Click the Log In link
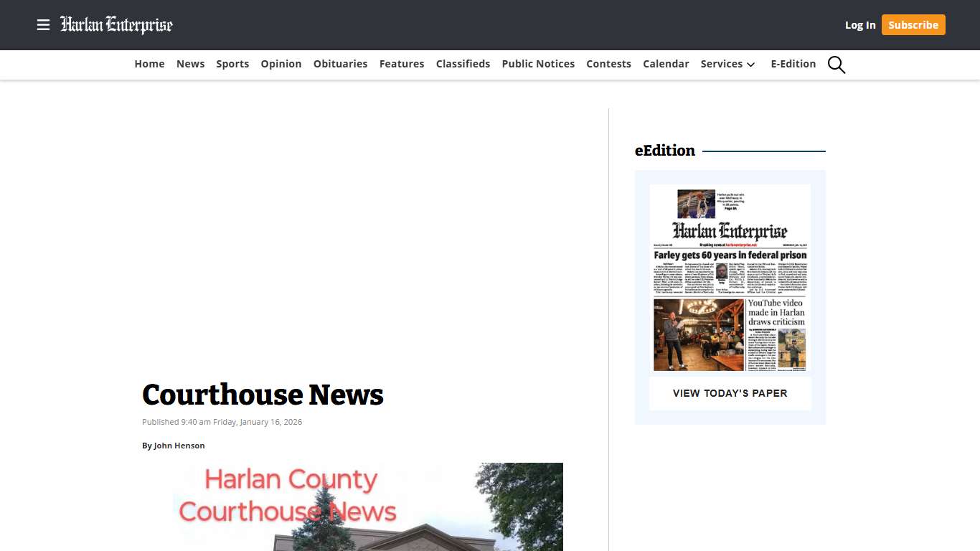980x551 pixels. pyautogui.click(x=860, y=24)
